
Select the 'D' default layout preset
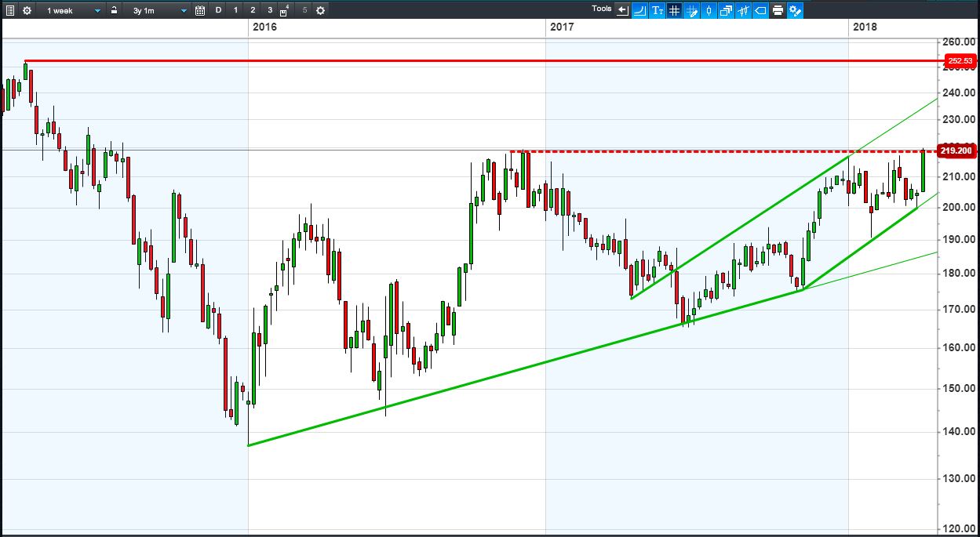[218, 10]
